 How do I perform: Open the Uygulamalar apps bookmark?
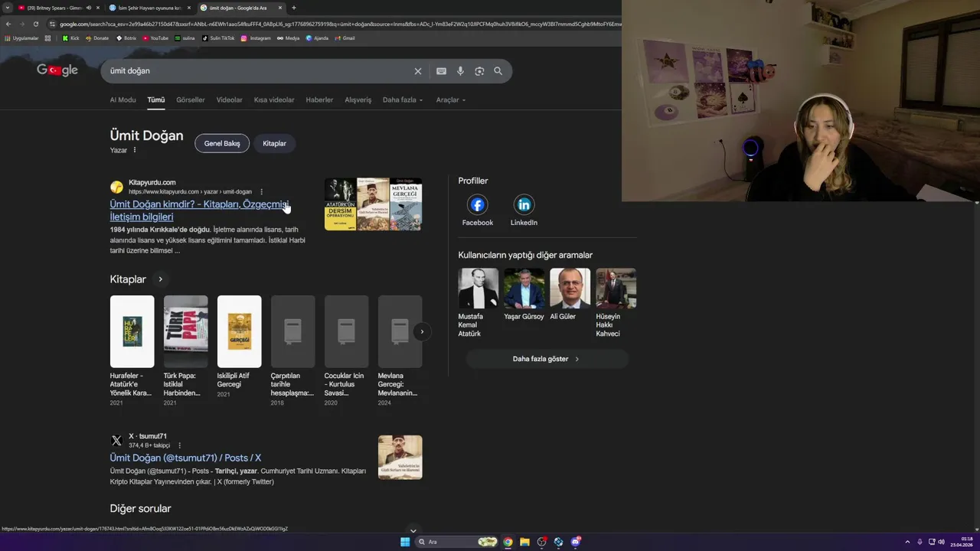[21, 37]
